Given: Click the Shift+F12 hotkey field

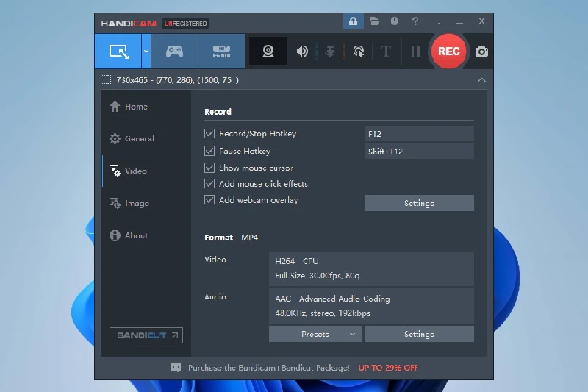Looking at the screenshot, I should [x=419, y=152].
